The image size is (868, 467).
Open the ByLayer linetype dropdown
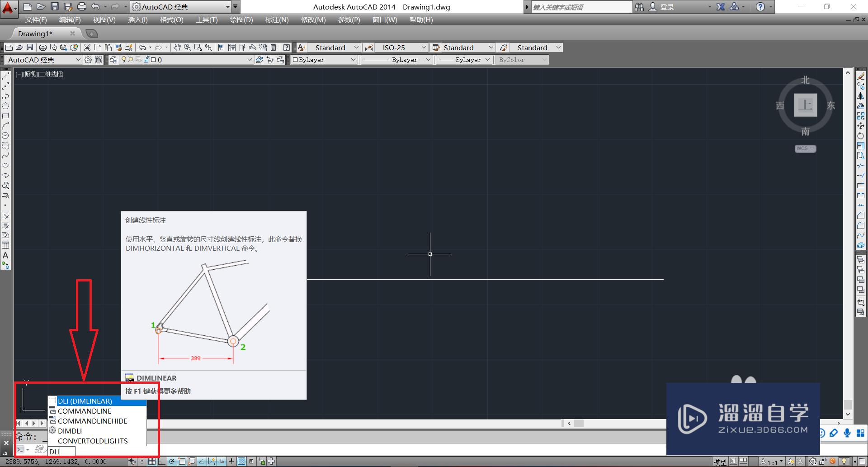pos(428,60)
